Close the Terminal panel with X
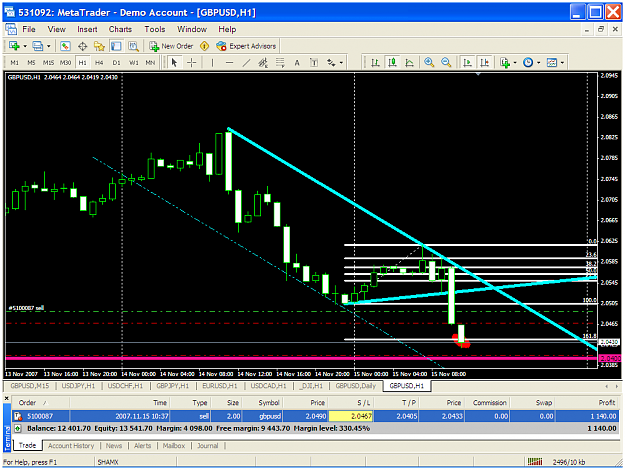Screen dimensions: 625x470 (6, 398)
